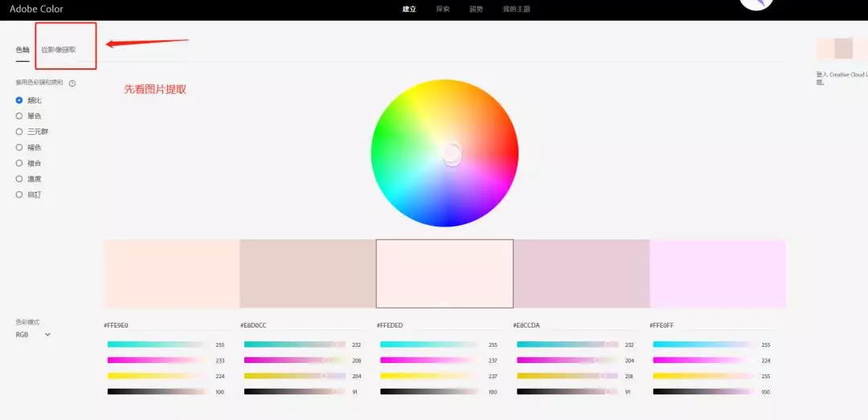Click 建立 (Create) in the top navigation

tap(409, 10)
